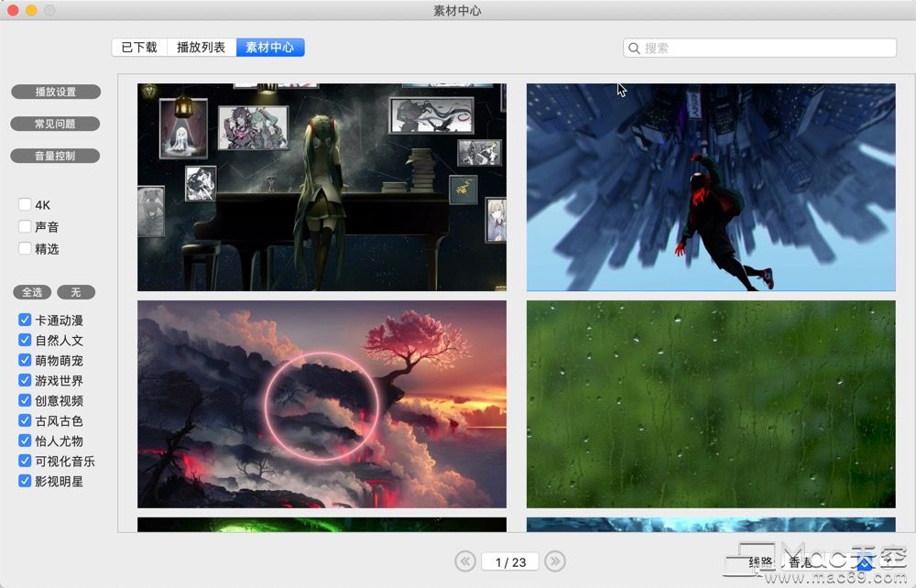Uncheck the 古风古色 category
This screenshot has height=588, width=916.
(x=25, y=420)
